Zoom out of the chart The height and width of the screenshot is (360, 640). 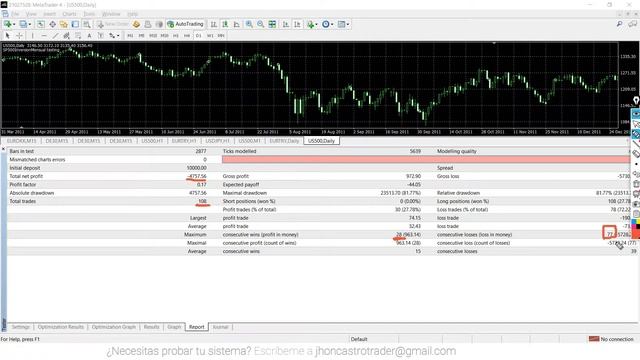[260, 24]
